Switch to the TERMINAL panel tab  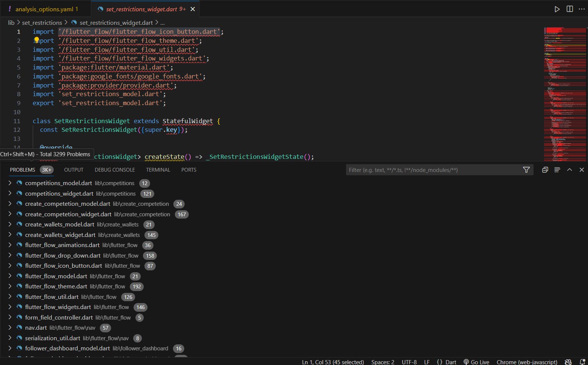point(158,170)
